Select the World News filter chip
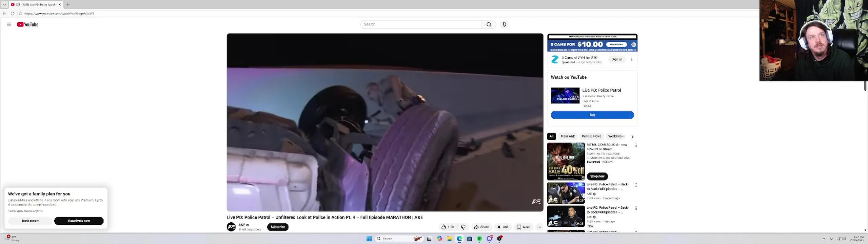 (616, 136)
